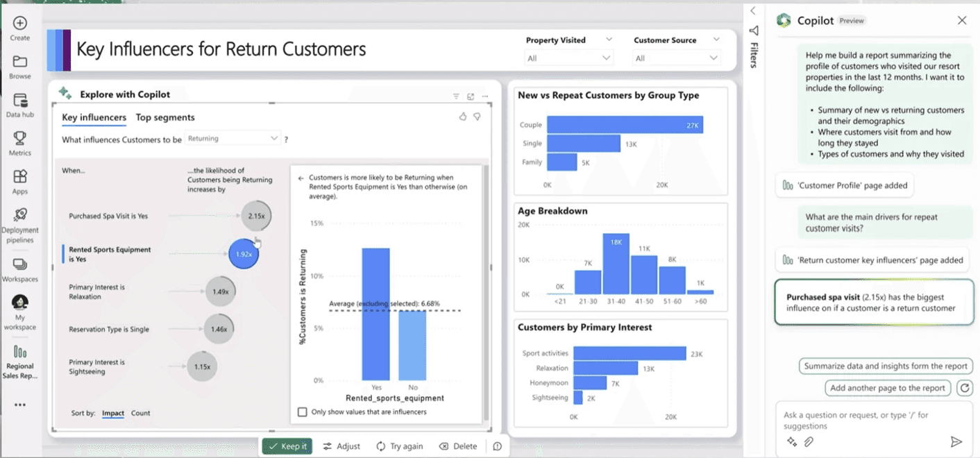This screenshot has height=458, width=980.
Task: Click Add another page to the report
Action: (888, 388)
